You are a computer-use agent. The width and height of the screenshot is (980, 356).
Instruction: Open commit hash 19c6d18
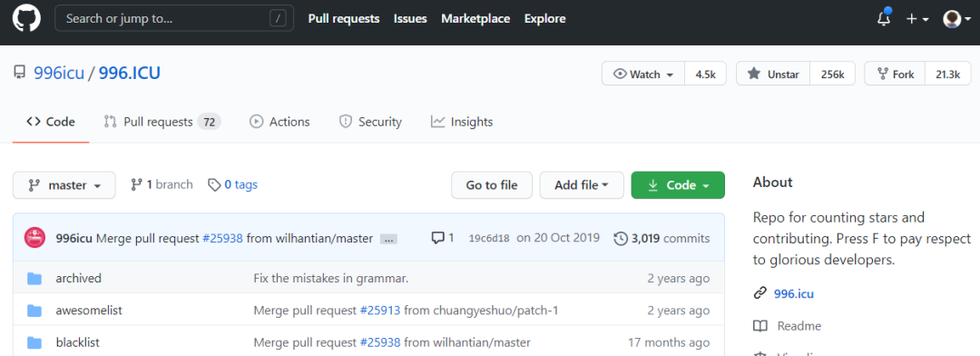tap(489, 238)
